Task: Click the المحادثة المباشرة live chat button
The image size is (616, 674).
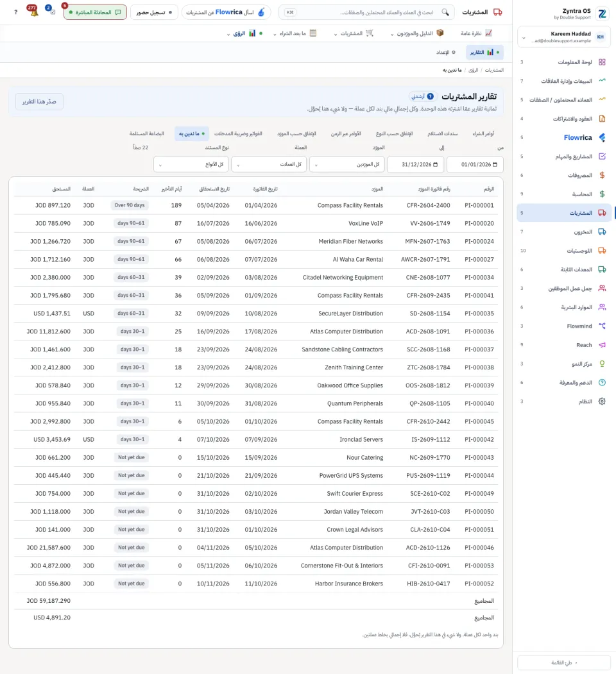Action: 95,12
